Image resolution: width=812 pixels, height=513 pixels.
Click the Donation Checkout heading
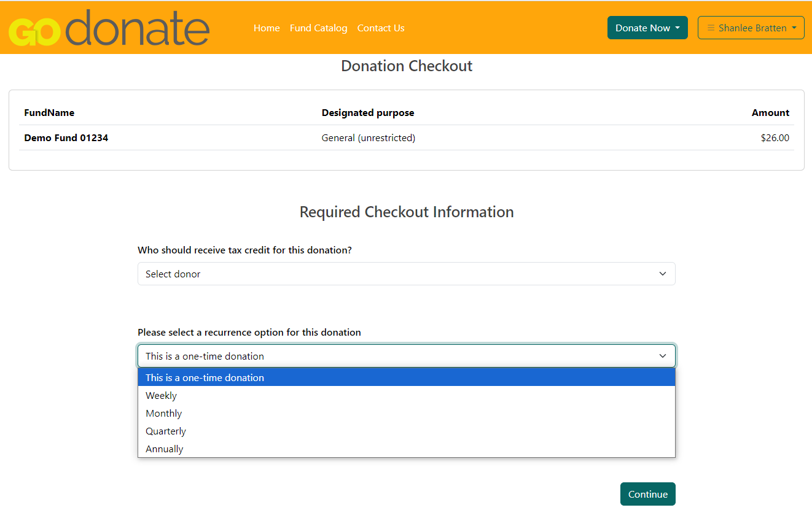[x=407, y=66]
